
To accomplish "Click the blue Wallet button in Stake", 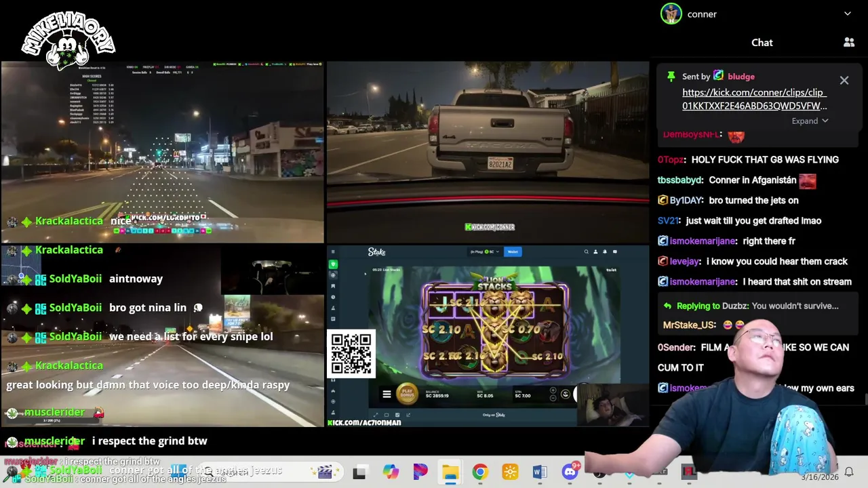I will [x=513, y=251].
